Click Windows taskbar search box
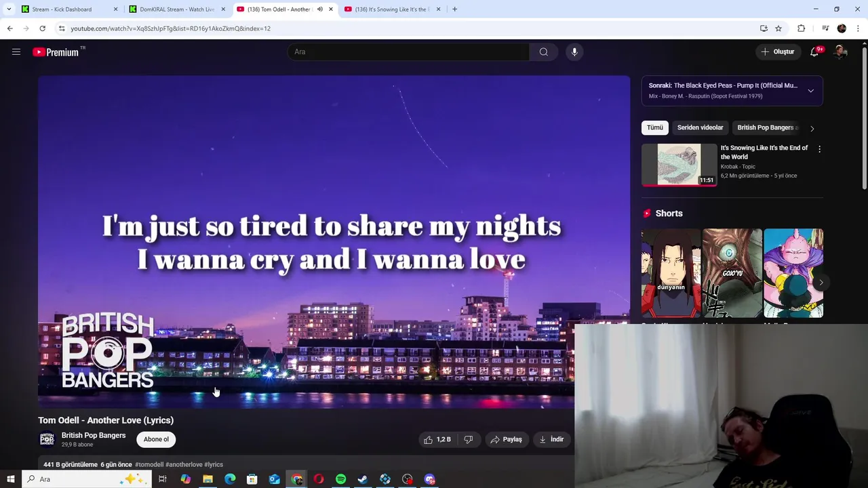This screenshot has width=868, height=488. [x=85, y=479]
